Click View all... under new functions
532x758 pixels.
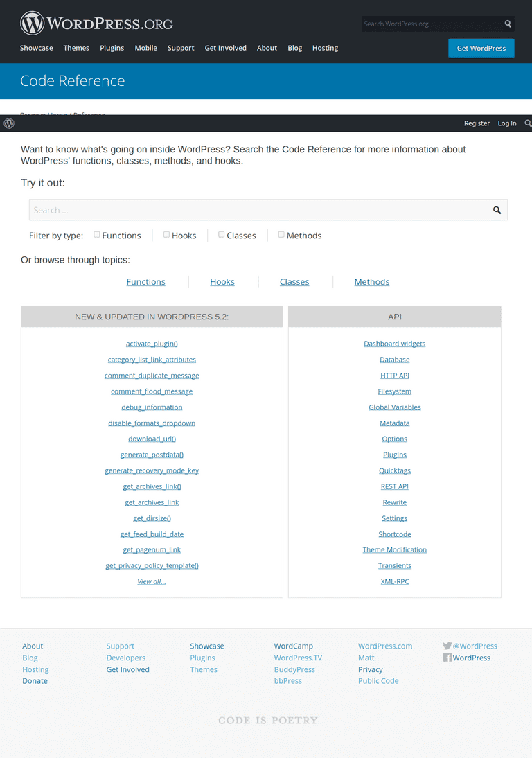(152, 581)
